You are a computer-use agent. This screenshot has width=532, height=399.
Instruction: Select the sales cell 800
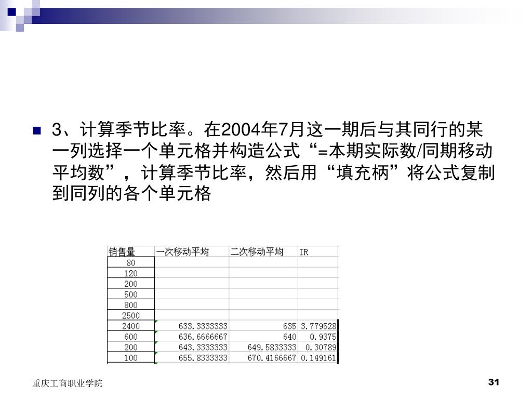click(131, 304)
